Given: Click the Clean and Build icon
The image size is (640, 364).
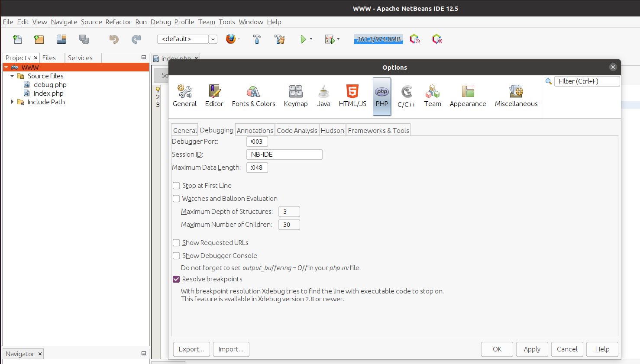Looking at the screenshot, I should 279,39.
